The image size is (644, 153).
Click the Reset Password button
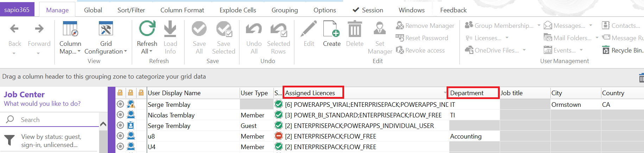tap(422, 38)
